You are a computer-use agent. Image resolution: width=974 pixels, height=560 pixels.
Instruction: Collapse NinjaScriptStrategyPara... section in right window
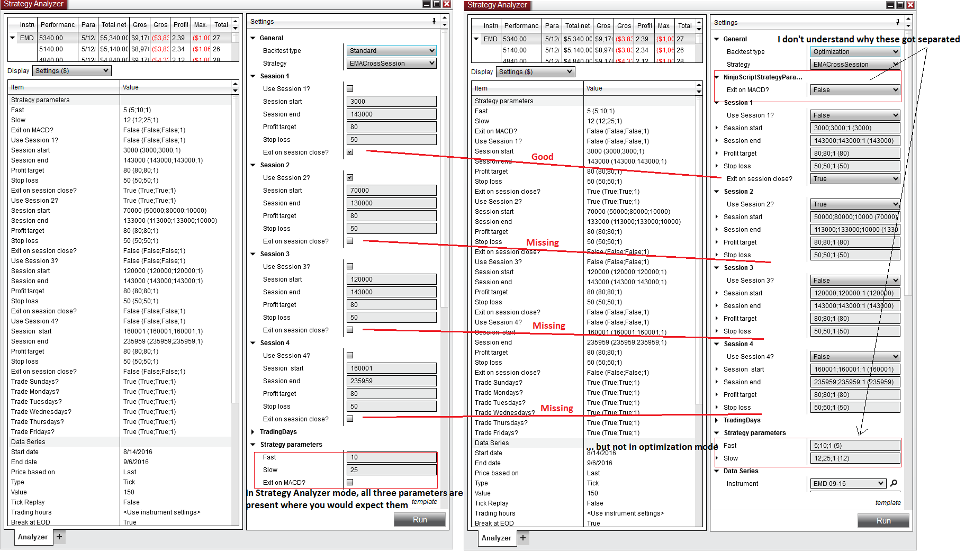click(717, 77)
